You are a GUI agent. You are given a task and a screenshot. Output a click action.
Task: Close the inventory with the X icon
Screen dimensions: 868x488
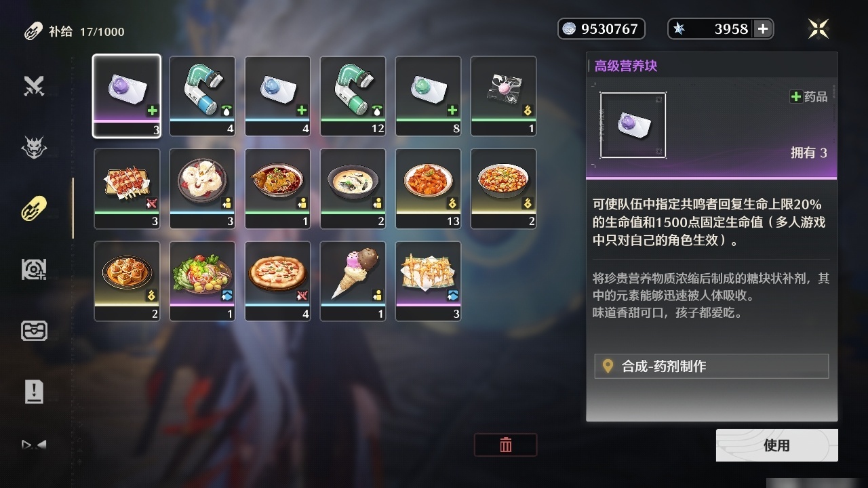[818, 28]
